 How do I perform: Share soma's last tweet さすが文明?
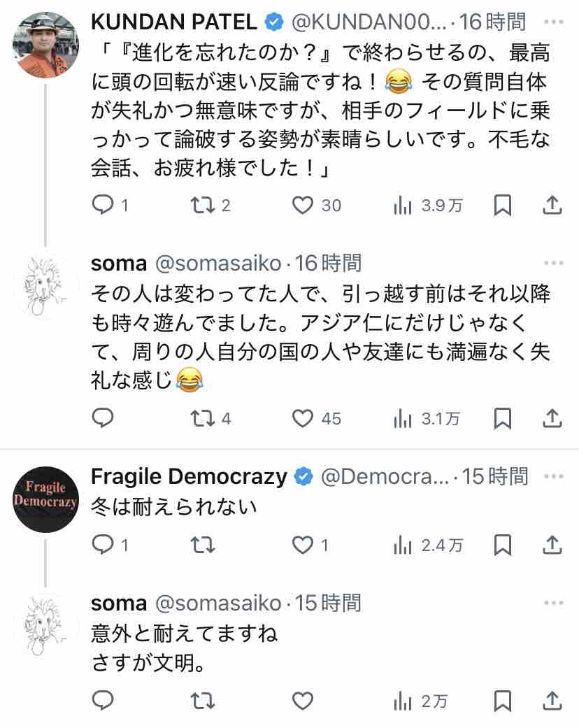[552, 701]
